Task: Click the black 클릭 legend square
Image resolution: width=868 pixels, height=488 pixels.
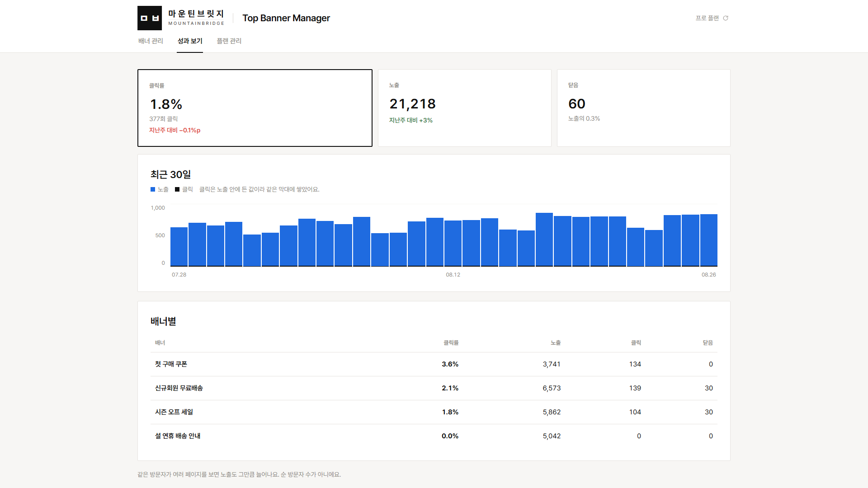Action: coord(177,189)
